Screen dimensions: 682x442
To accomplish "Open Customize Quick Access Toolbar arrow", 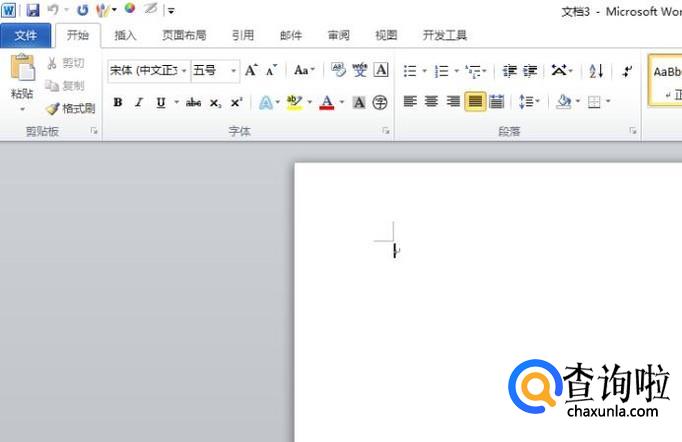I will tap(171, 10).
